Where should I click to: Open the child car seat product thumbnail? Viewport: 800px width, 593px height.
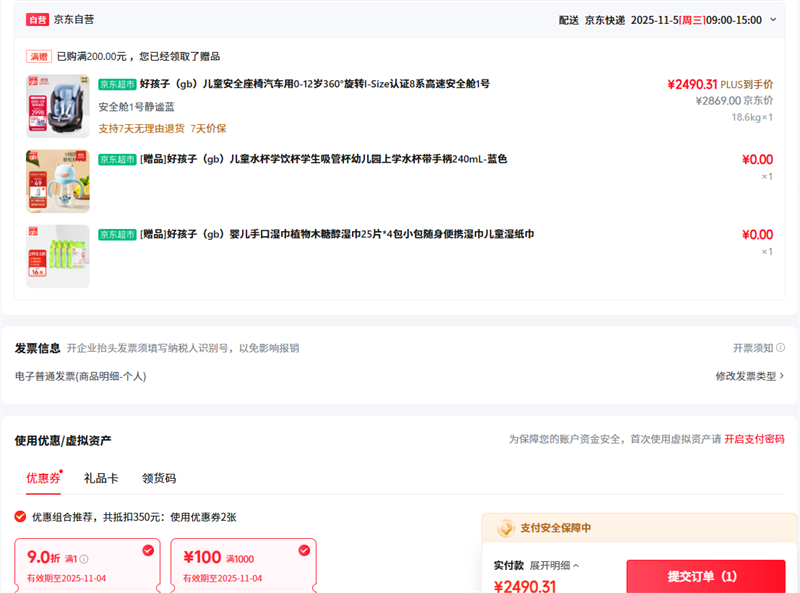[x=58, y=106]
